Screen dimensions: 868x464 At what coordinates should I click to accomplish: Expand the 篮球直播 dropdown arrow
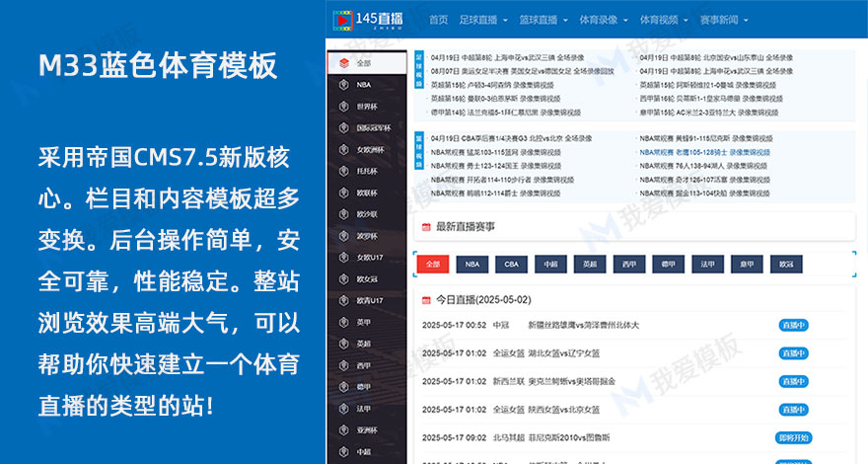point(565,21)
